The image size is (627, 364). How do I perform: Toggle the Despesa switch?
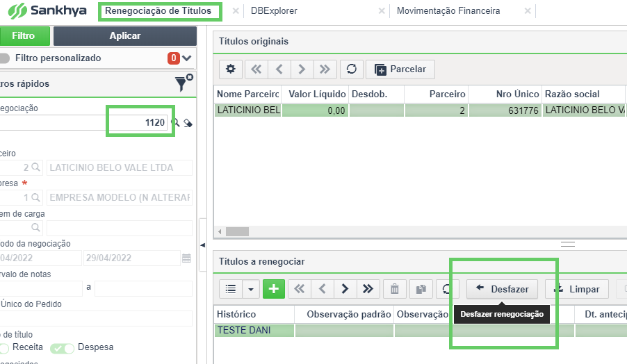62,349
